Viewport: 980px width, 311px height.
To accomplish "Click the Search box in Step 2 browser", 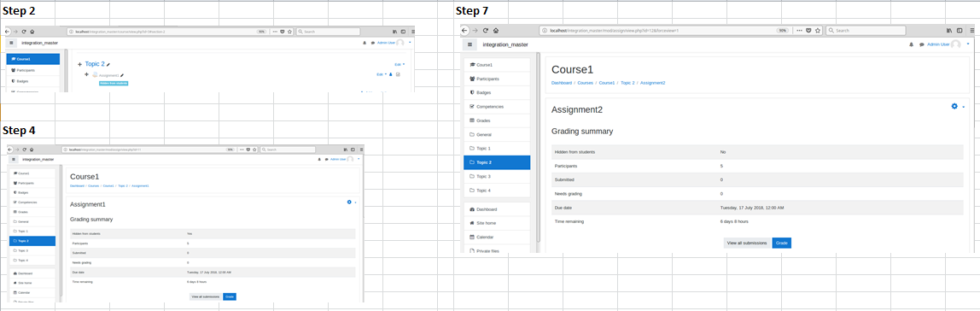I will point(328,32).
